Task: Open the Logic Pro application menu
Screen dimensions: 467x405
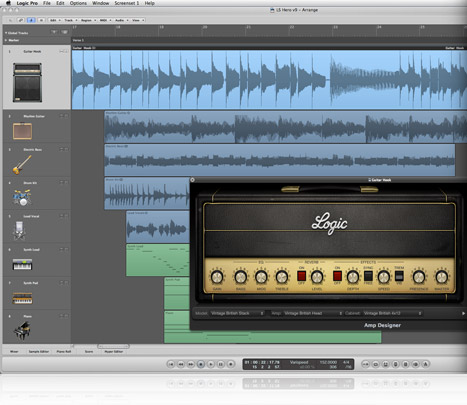Action: tap(27, 3)
